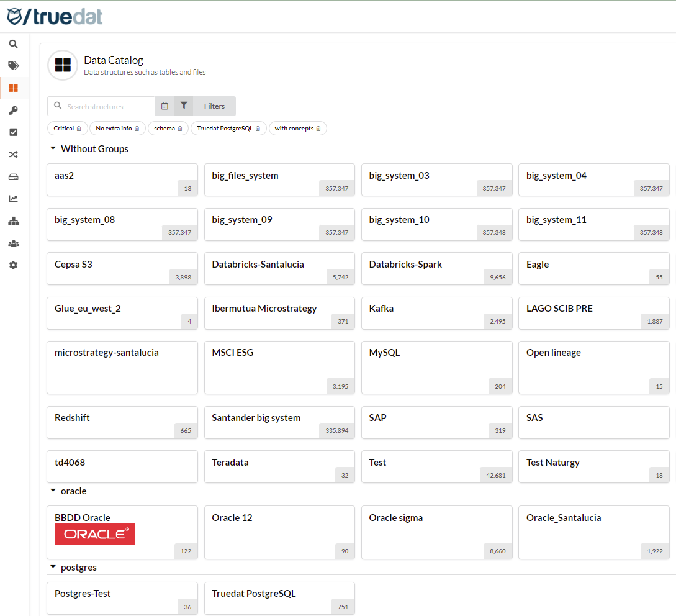676x616 pixels.
Task: Click the shuffle arrows sidebar icon
Action: (13, 155)
